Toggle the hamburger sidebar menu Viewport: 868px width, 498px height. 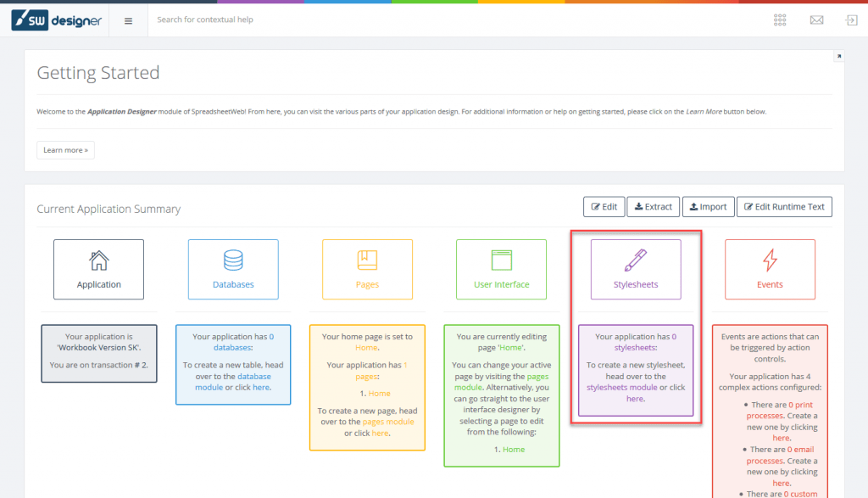tap(128, 20)
